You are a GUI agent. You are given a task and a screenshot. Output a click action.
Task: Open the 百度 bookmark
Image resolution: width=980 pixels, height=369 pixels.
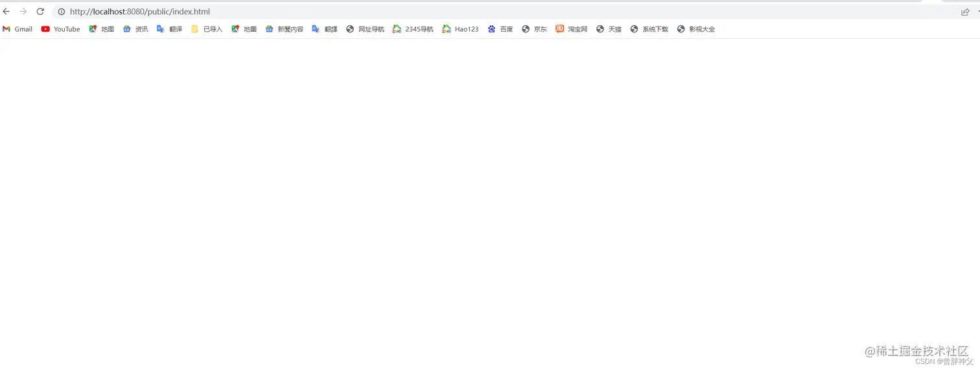(500, 29)
